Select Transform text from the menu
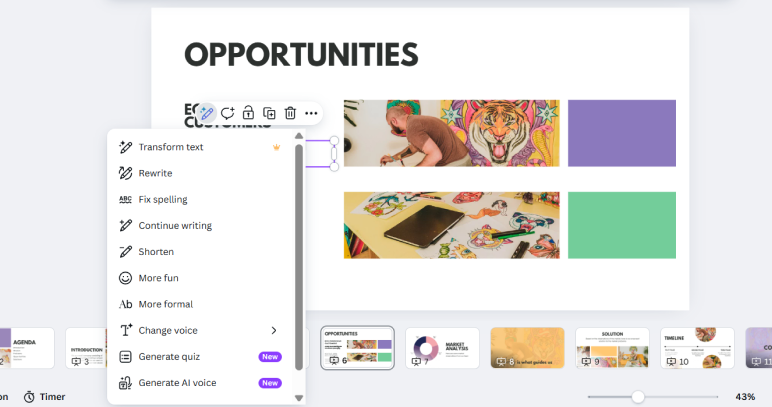 (x=199, y=147)
